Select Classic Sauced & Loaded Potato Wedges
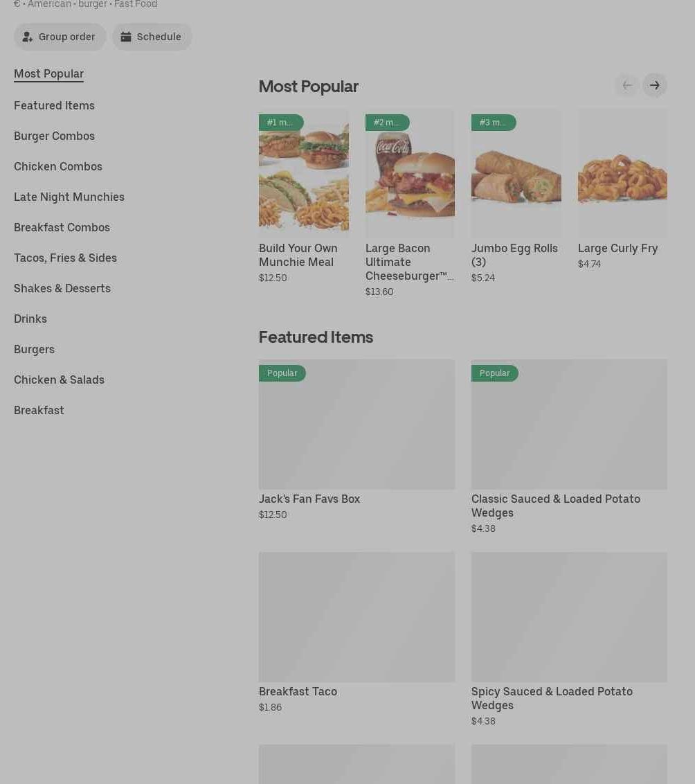 pos(569,424)
